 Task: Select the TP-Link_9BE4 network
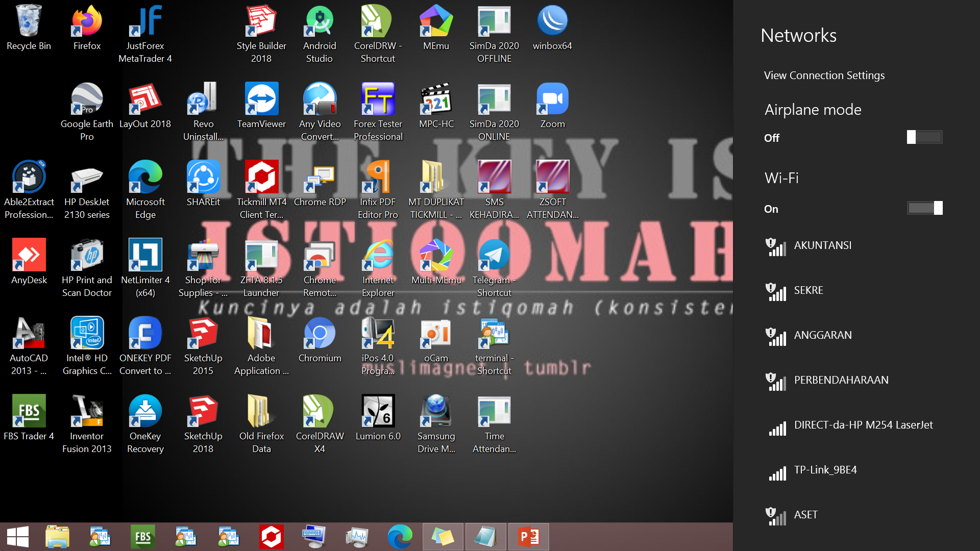825,470
